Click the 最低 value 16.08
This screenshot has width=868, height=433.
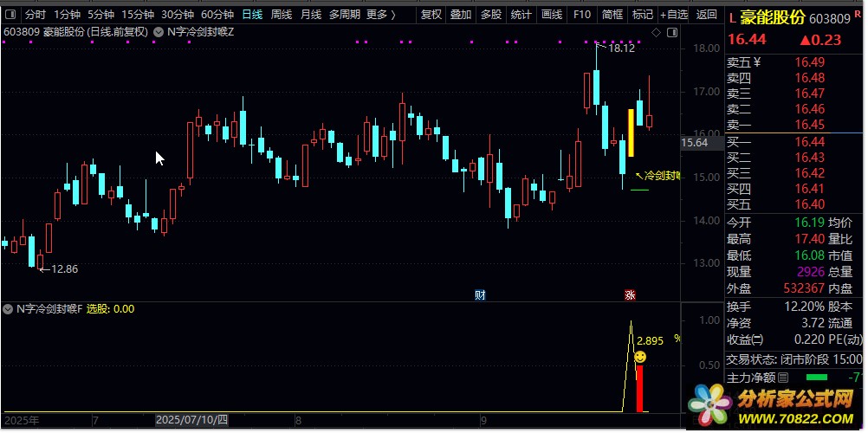coord(810,255)
